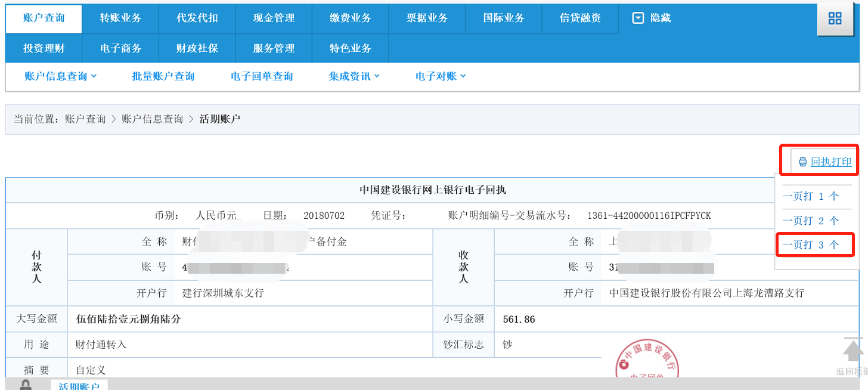Click the serial number 1361-44200000116IPCFPYCK
This screenshot has width=868, height=390.
tap(649, 215)
